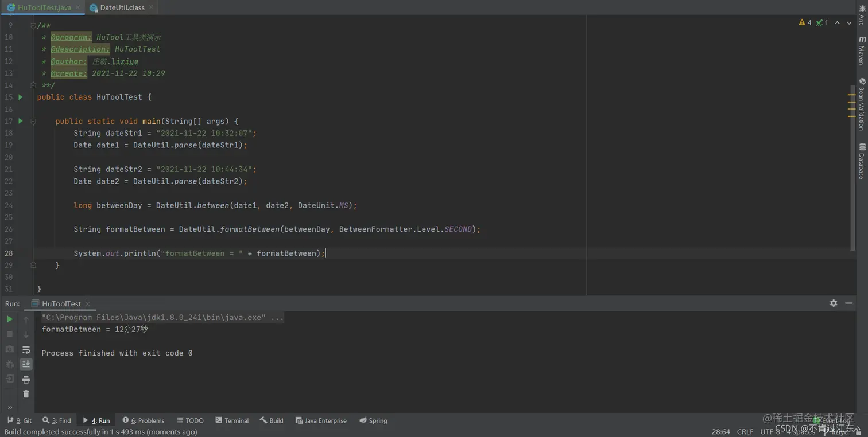Click the run gutter icon beside main method
Screen dimensions: 868x437
(21, 121)
